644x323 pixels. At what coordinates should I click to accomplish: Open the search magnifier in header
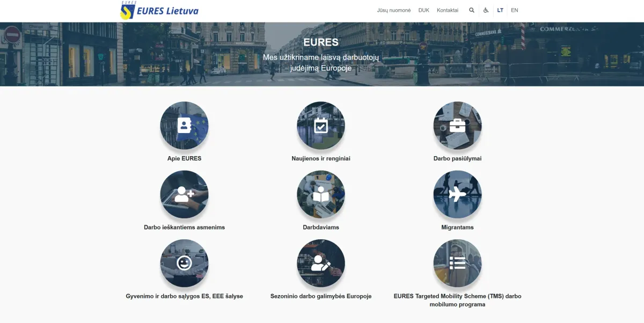(472, 10)
